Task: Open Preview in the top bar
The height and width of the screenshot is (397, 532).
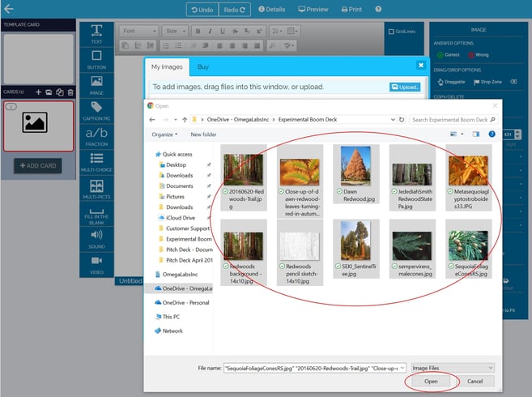Action: (x=313, y=9)
